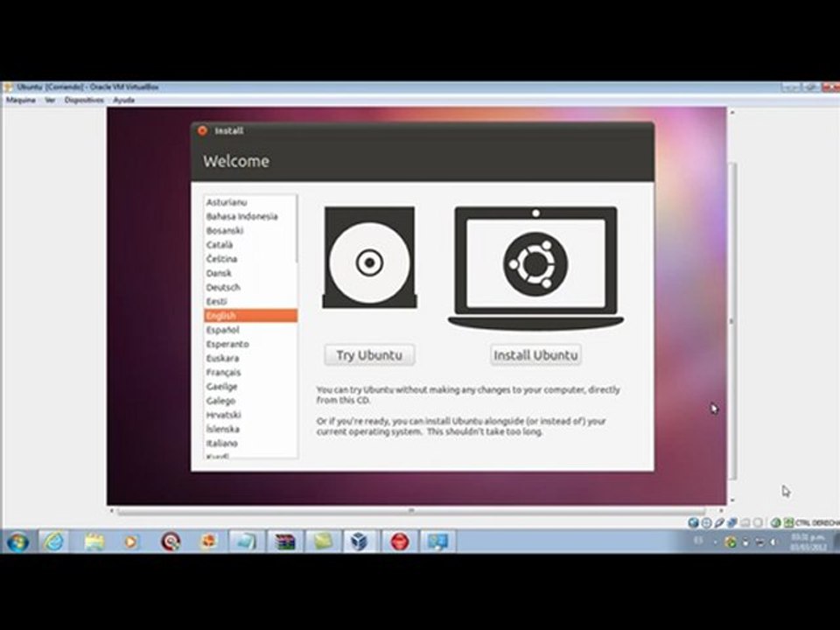
Task: Click VirtualBox horizontal scrollbar left arrow
Action: click(111, 511)
